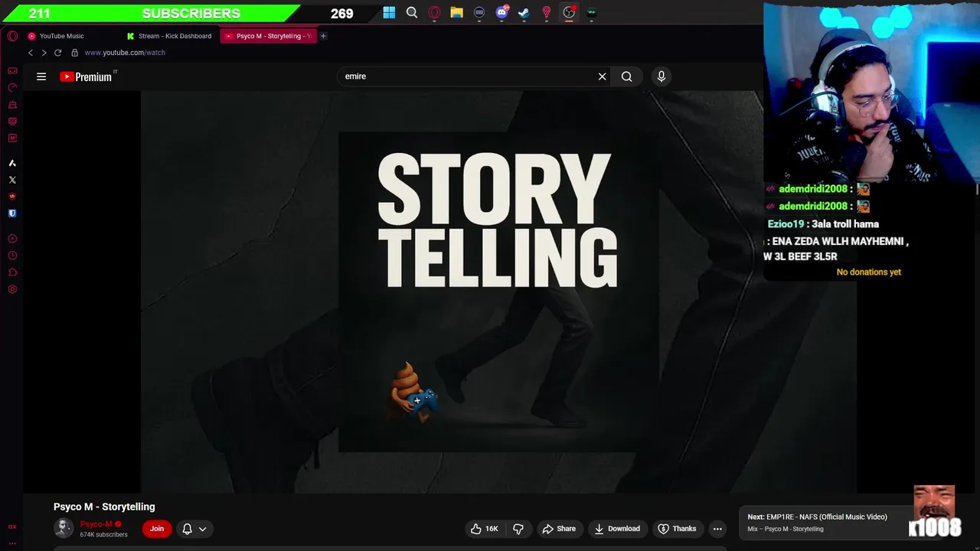Screen dimensions: 980x551
Task: Download the Storytelling video
Action: (x=617, y=529)
